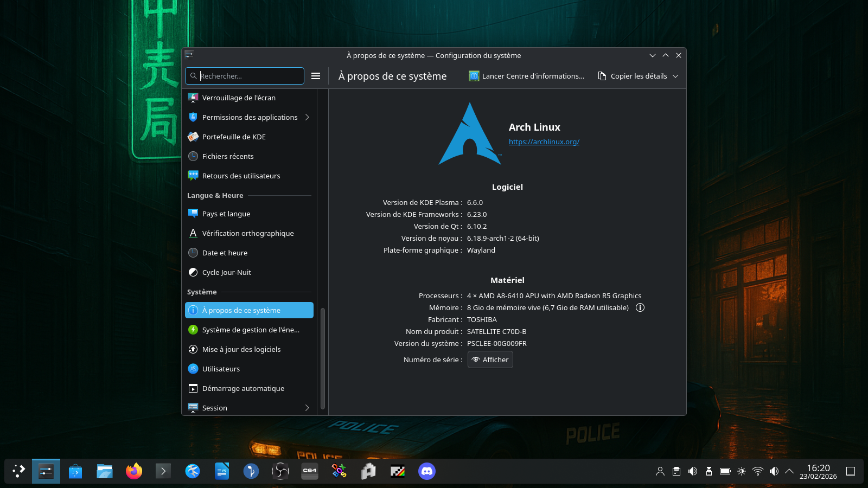Show the serial number with Afficher
The image size is (868, 488).
coord(490,359)
